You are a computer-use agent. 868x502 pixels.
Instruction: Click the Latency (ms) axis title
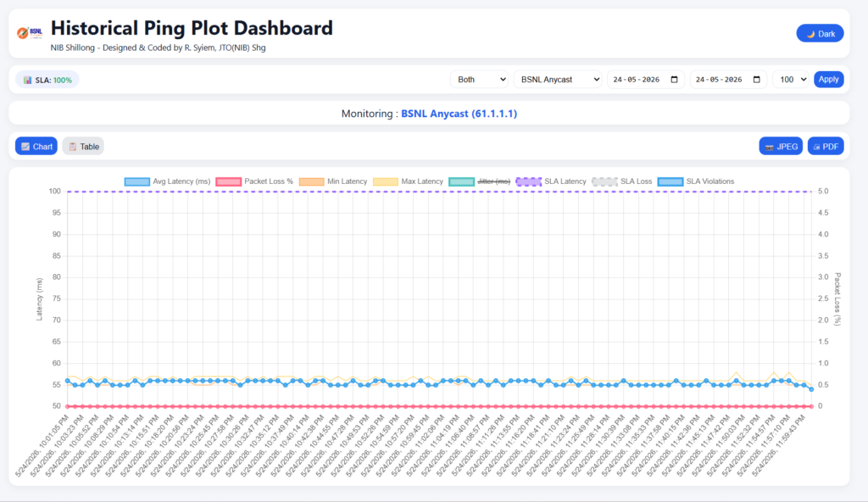tap(39, 299)
